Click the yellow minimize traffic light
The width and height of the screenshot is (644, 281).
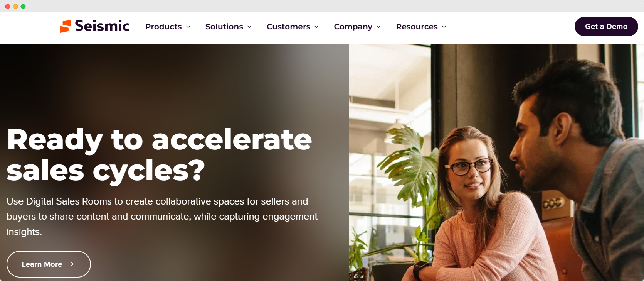15,6
